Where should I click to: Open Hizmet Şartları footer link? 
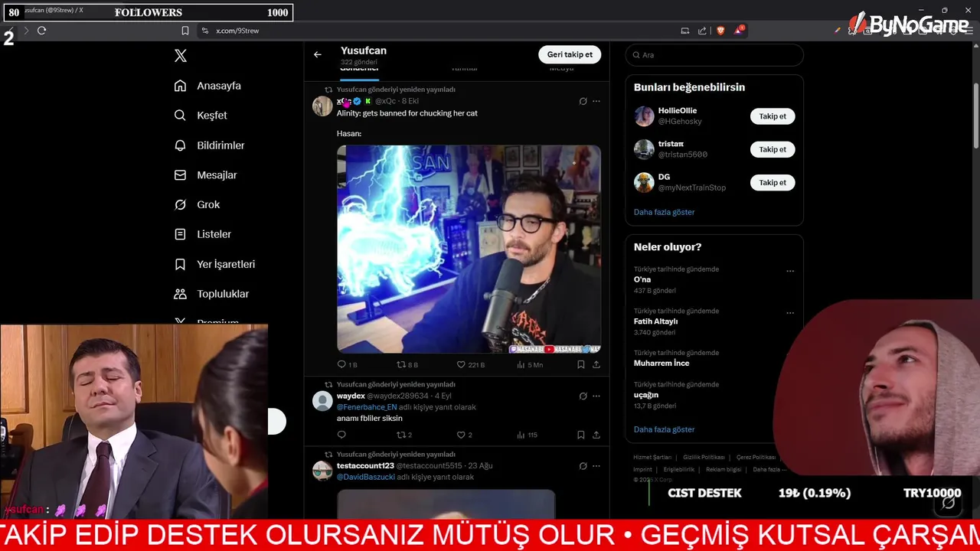tap(652, 457)
